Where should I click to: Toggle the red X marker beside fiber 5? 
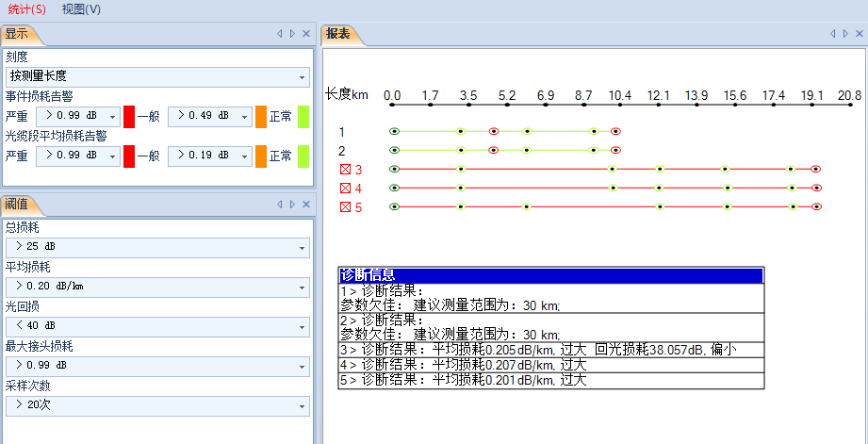[x=345, y=207]
